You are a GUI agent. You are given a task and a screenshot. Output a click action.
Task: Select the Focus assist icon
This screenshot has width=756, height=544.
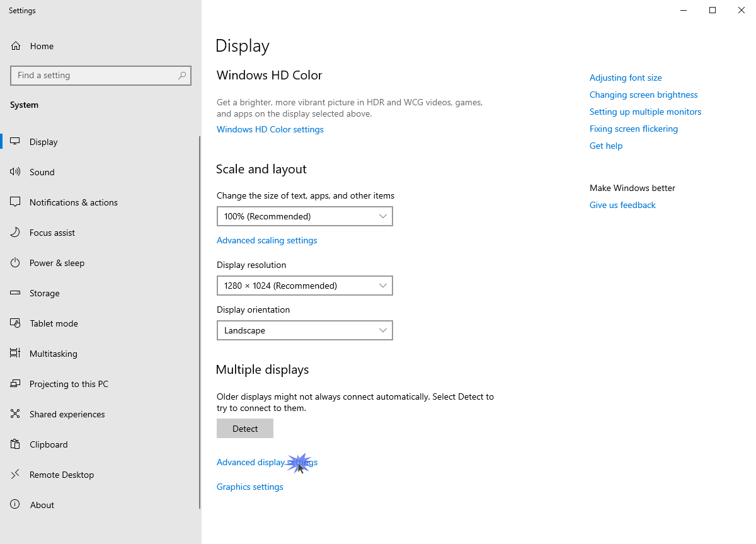(15, 232)
